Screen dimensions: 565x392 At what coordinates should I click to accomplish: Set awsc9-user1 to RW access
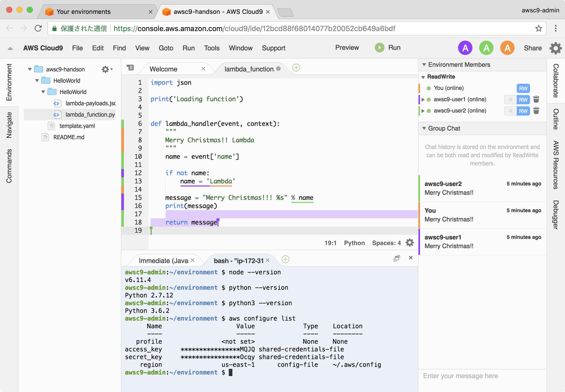[523, 100]
